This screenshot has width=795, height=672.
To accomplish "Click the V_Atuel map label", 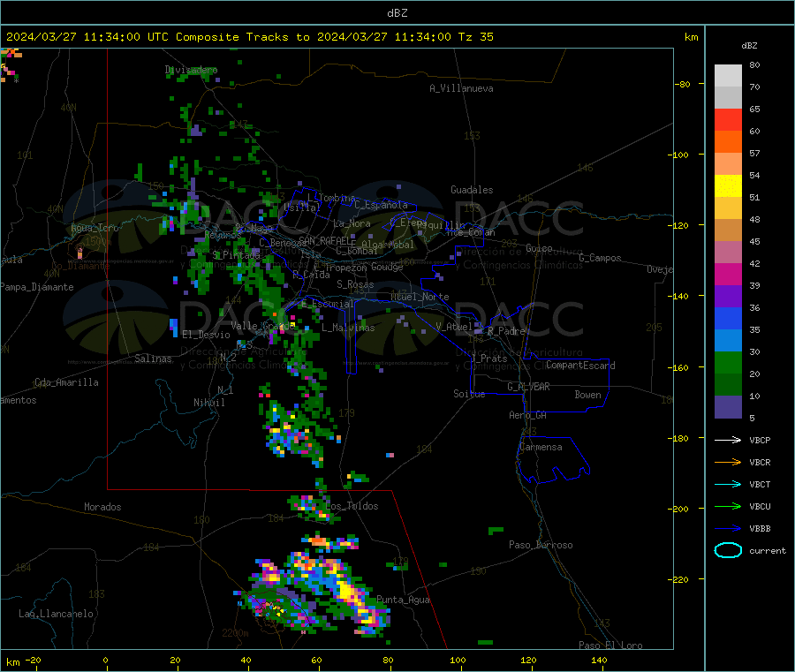I will 454,327.
